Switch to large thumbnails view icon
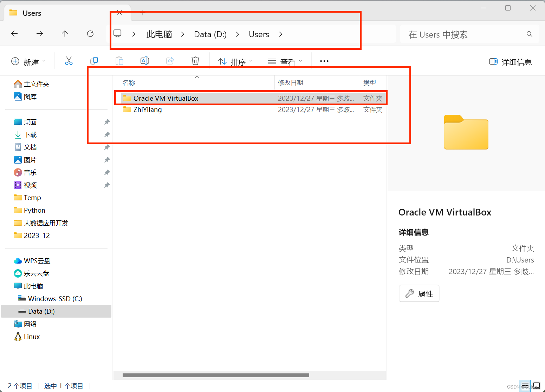Screen dimensions: 545x392 (537, 386)
